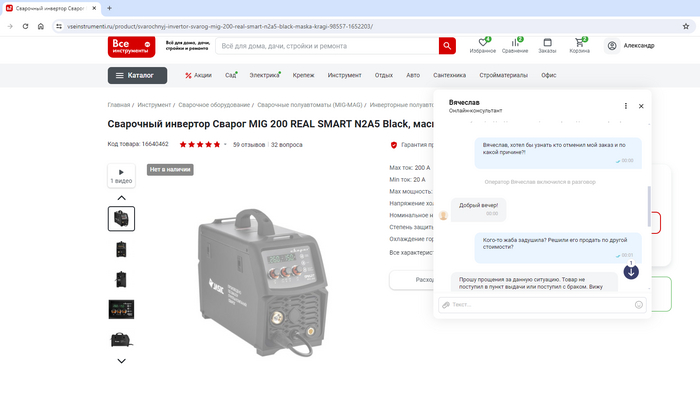700x404 pixels.
Task: Select first product thumbnail front view
Action: 121,219
